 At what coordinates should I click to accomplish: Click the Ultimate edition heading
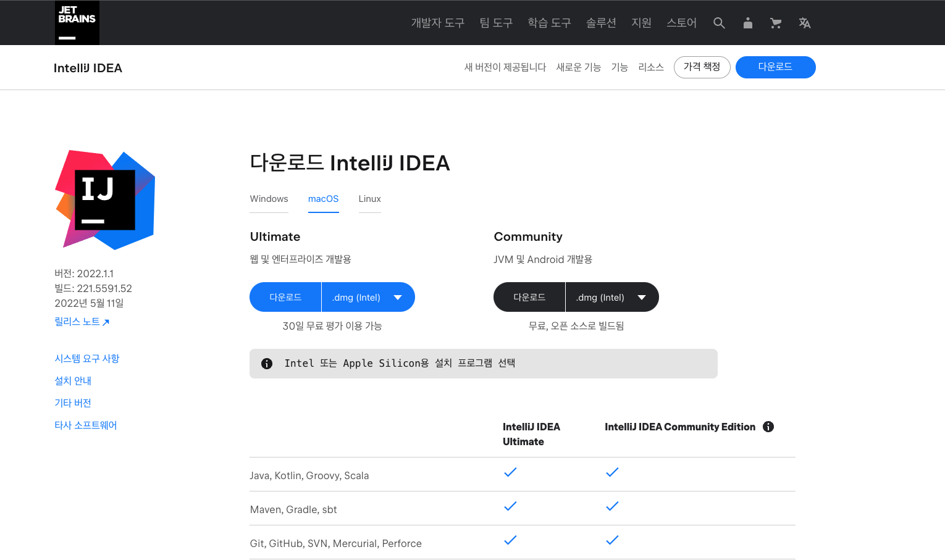(x=275, y=236)
